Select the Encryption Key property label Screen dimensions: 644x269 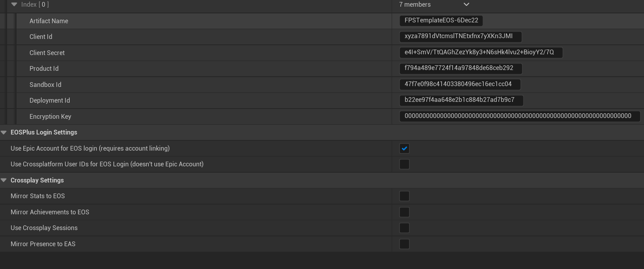click(x=50, y=116)
